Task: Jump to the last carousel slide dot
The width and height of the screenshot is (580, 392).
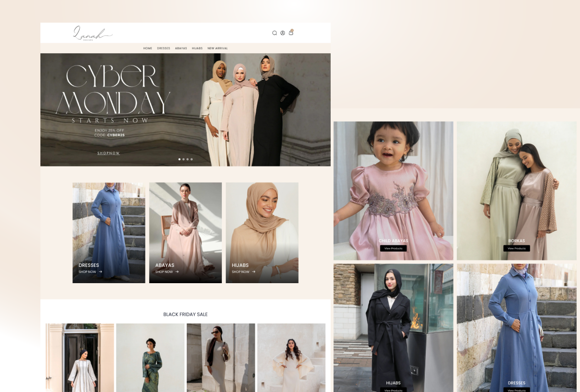Action: [x=192, y=159]
